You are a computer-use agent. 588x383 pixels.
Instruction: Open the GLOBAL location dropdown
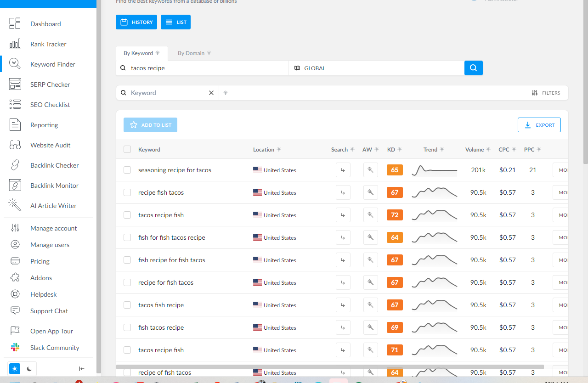[376, 68]
